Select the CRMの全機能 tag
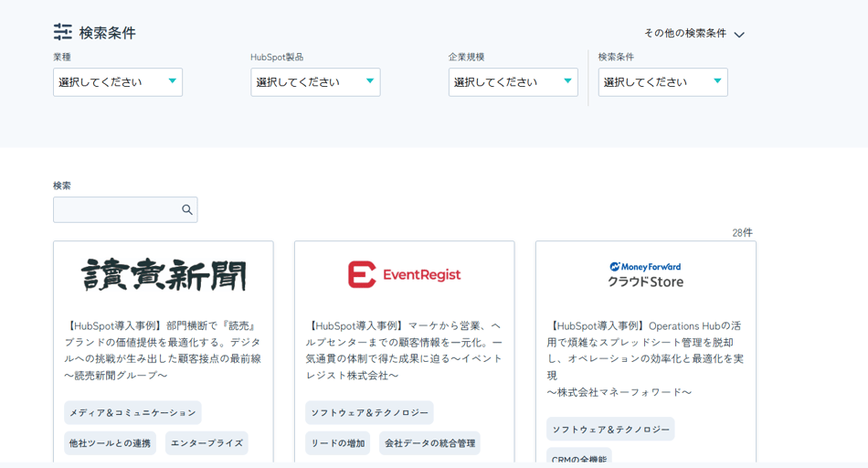The height and width of the screenshot is (468, 868). point(579,456)
